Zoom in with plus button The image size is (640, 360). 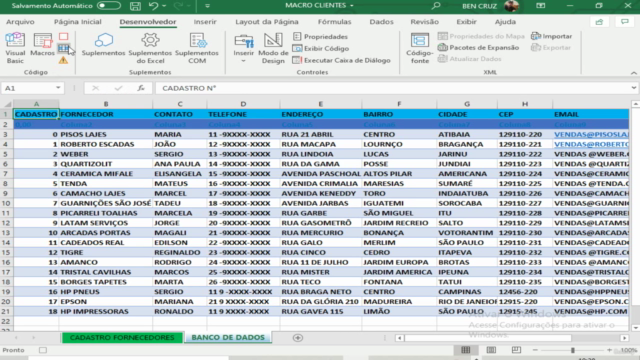(609, 350)
